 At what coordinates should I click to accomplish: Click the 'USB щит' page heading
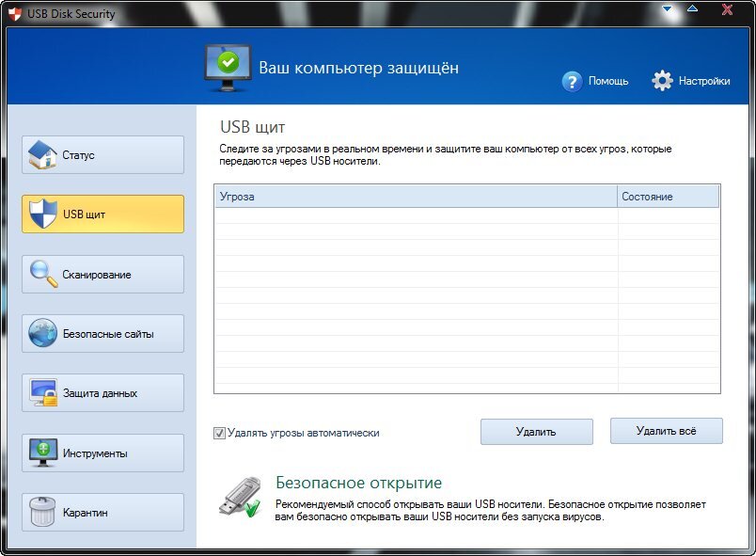[x=253, y=127]
